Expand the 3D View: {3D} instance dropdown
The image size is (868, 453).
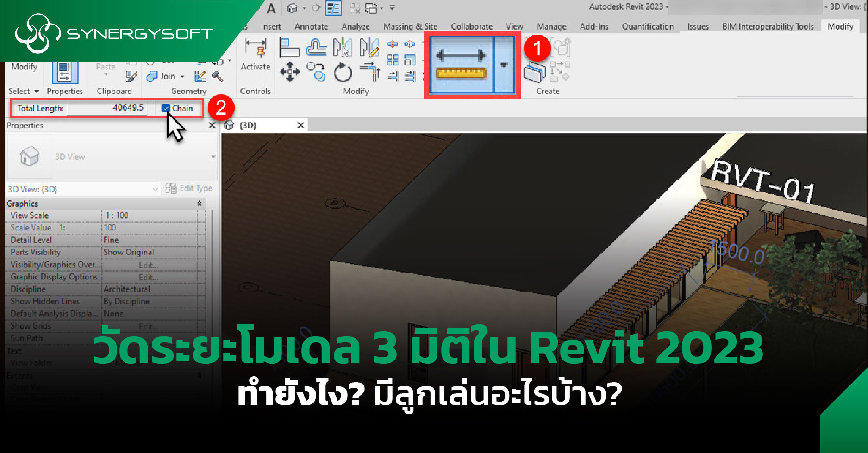pos(155,189)
